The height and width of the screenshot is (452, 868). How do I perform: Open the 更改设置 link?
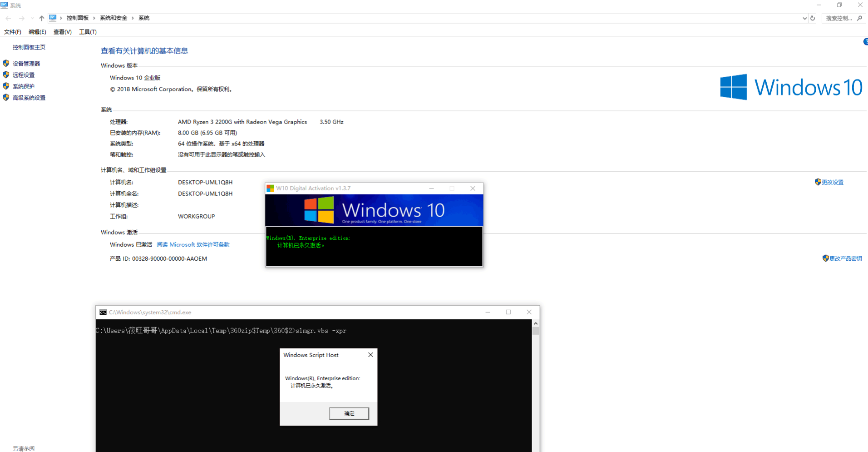pos(832,182)
